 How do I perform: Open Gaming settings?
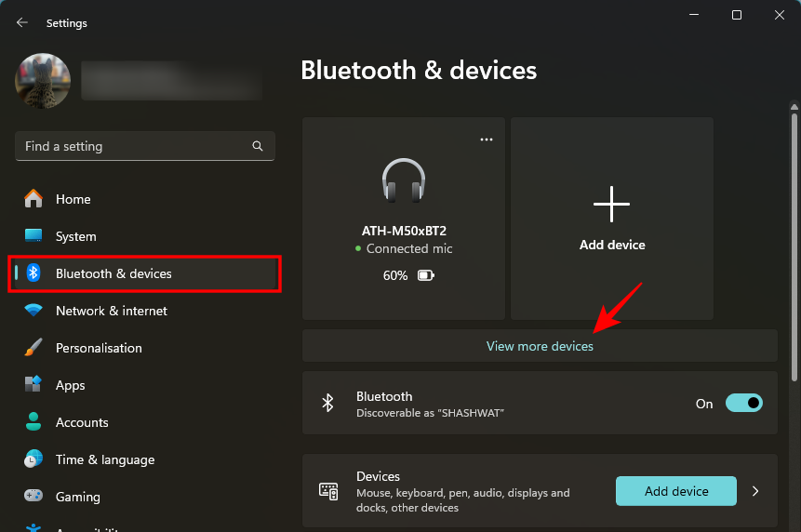(145, 497)
